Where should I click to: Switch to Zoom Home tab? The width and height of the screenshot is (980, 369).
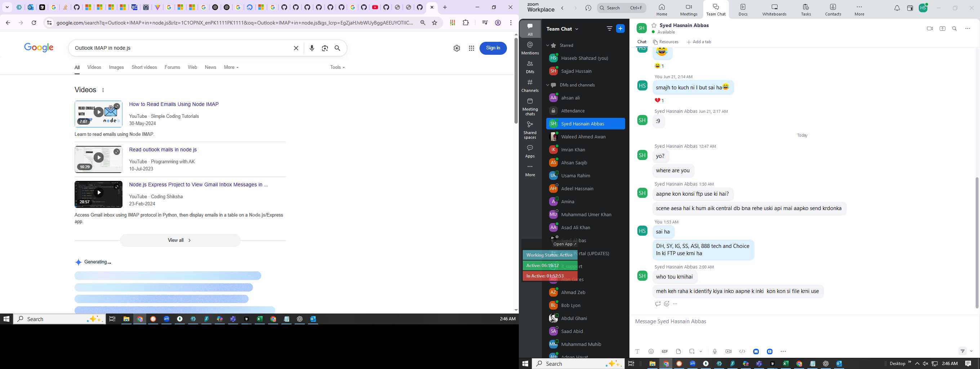click(x=661, y=10)
